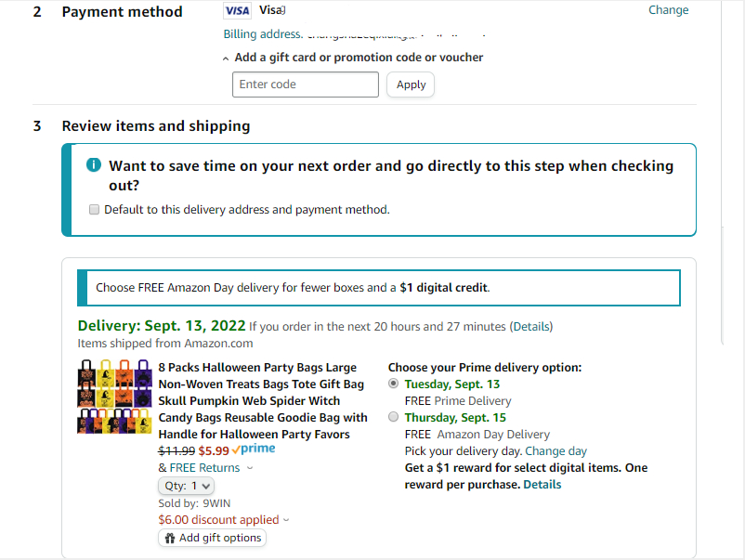Open Details link next to delivery countdown
This screenshot has width=745, height=560.
pyautogui.click(x=531, y=327)
